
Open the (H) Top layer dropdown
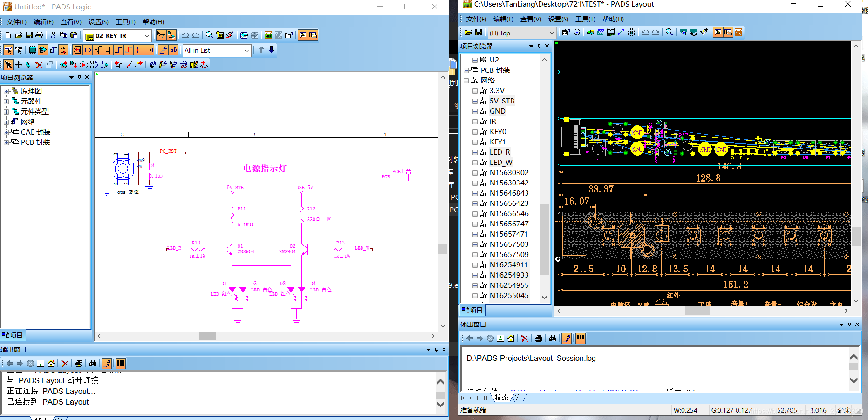(x=552, y=33)
